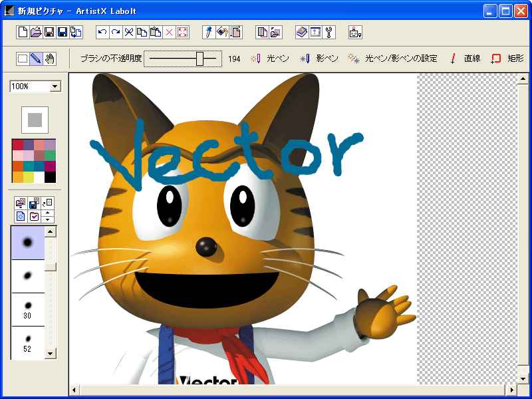532x399 pixels.
Task: Select the brush labeled 52
Action: point(28,342)
